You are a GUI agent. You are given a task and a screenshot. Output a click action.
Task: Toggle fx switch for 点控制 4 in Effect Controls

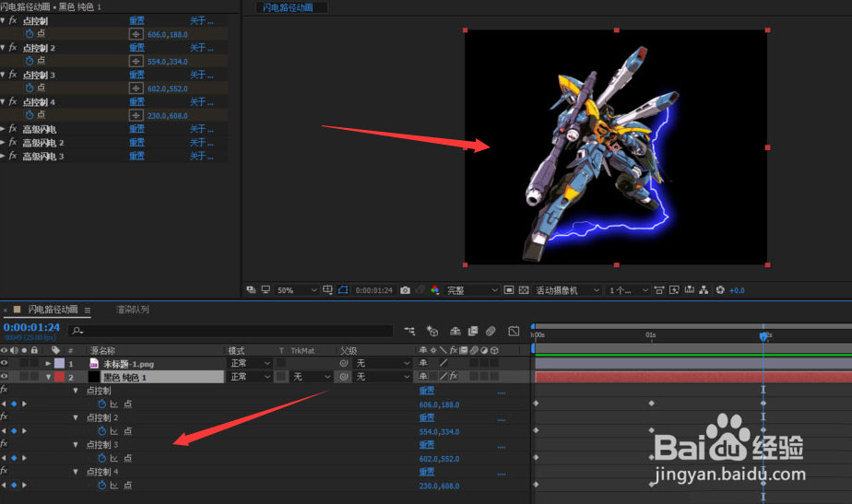pos(13,101)
